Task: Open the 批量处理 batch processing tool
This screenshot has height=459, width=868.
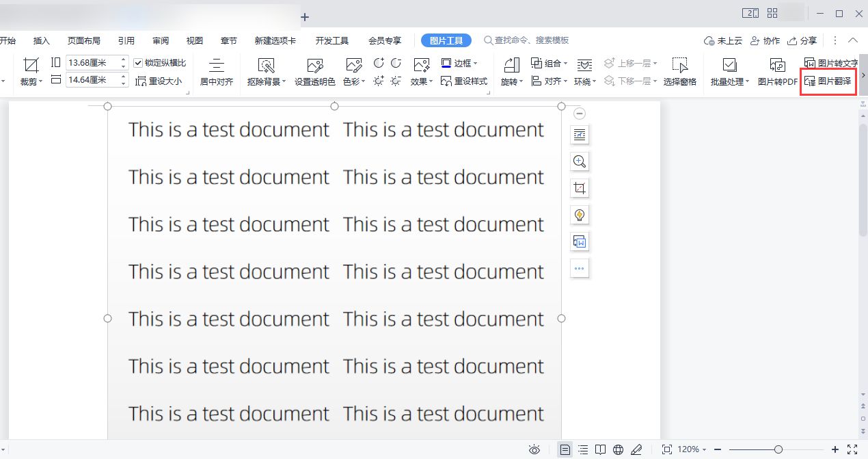Action: pos(730,73)
